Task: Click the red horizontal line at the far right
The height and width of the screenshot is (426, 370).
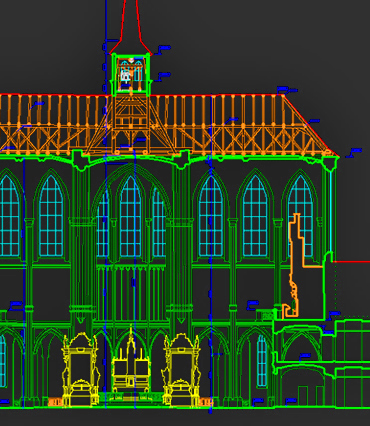Action: (352, 262)
